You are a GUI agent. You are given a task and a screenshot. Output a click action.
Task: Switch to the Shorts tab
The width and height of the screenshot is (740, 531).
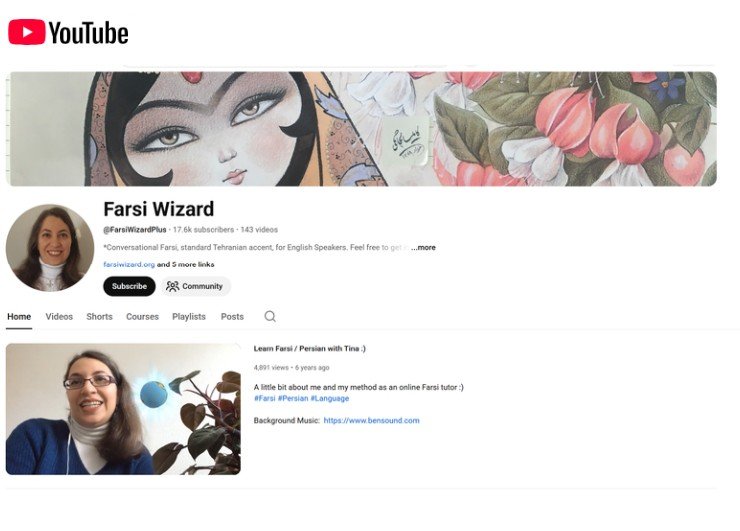pos(99,317)
